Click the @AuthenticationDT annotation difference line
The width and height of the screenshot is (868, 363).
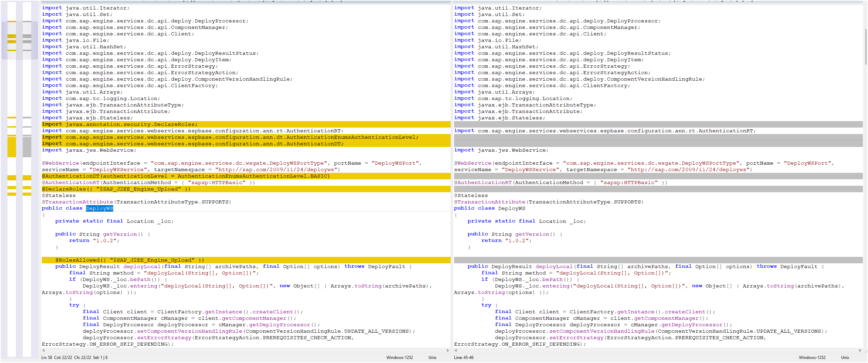coord(246,176)
